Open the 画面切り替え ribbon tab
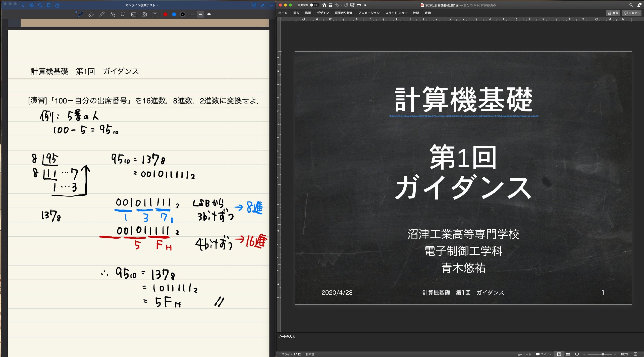 [344, 13]
